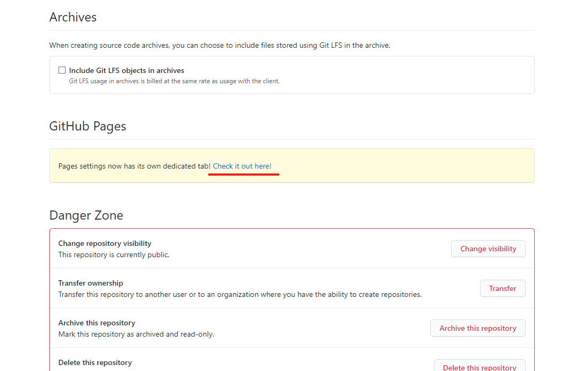The width and height of the screenshot is (588, 371).
Task: Click the Transfer ownership row description
Action: click(x=239, y=294)
